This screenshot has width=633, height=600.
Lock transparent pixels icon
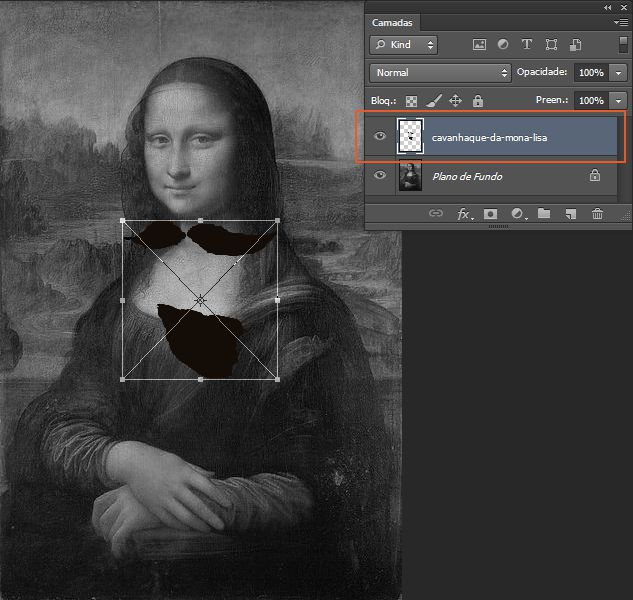(411, 101)
